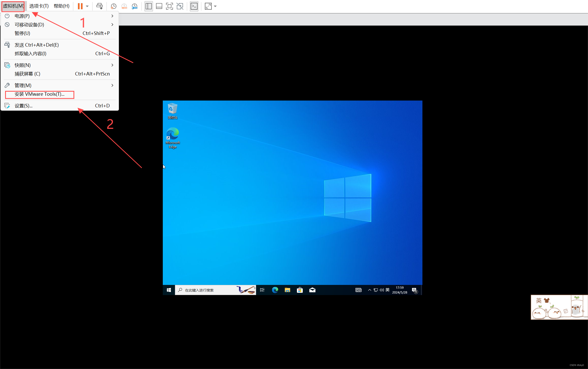The width and height of the screenshot is (588, 369).
Task: Click 设置(S) menu entry
Action: point(23,106)
